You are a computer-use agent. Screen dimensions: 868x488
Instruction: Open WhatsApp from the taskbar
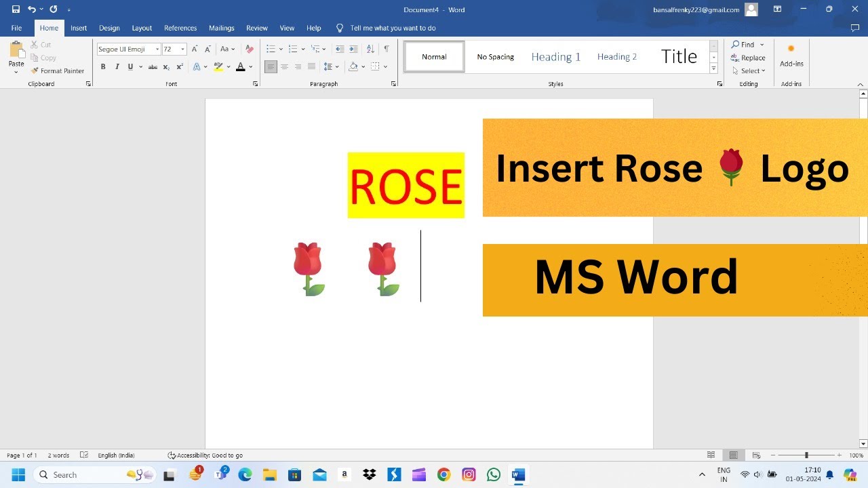tap(494, 474)
